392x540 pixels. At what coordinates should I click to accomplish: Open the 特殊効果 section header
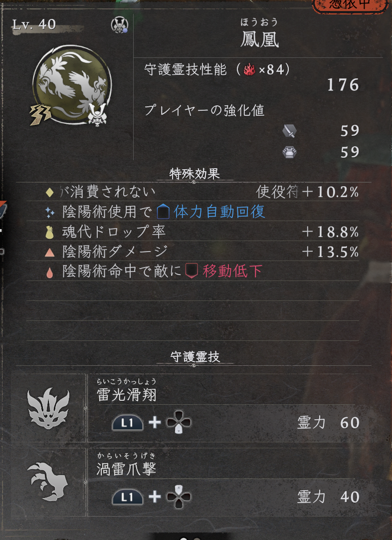(x=195, y=174)
